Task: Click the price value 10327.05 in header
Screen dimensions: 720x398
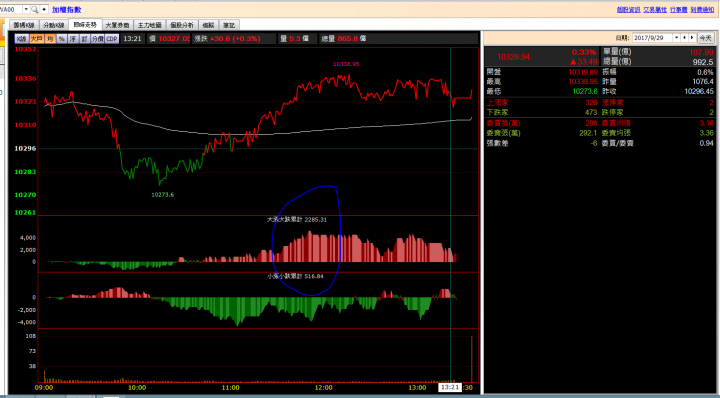Action: click(174, 39)
